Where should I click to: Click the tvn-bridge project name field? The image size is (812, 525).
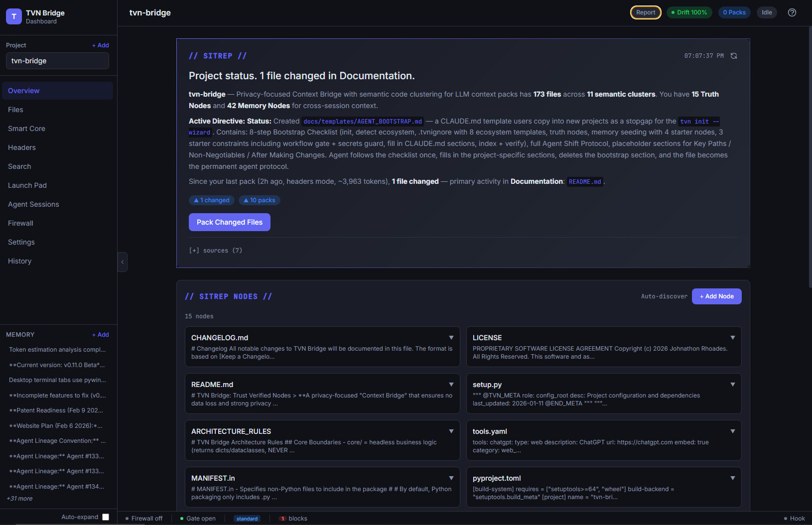[x=57, y=61]
